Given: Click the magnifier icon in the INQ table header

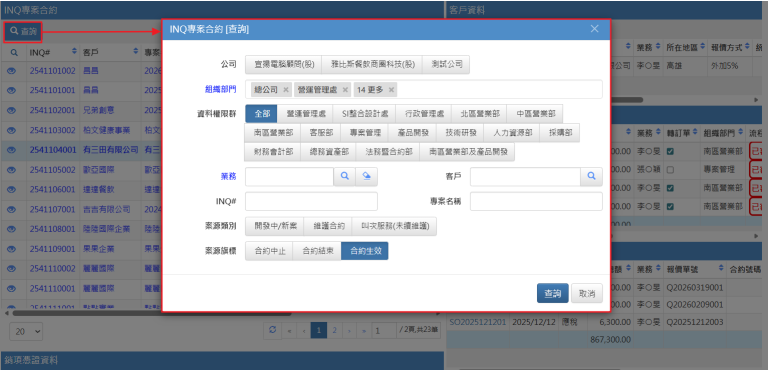Looking at the screenshot, I should coord(14,52).
